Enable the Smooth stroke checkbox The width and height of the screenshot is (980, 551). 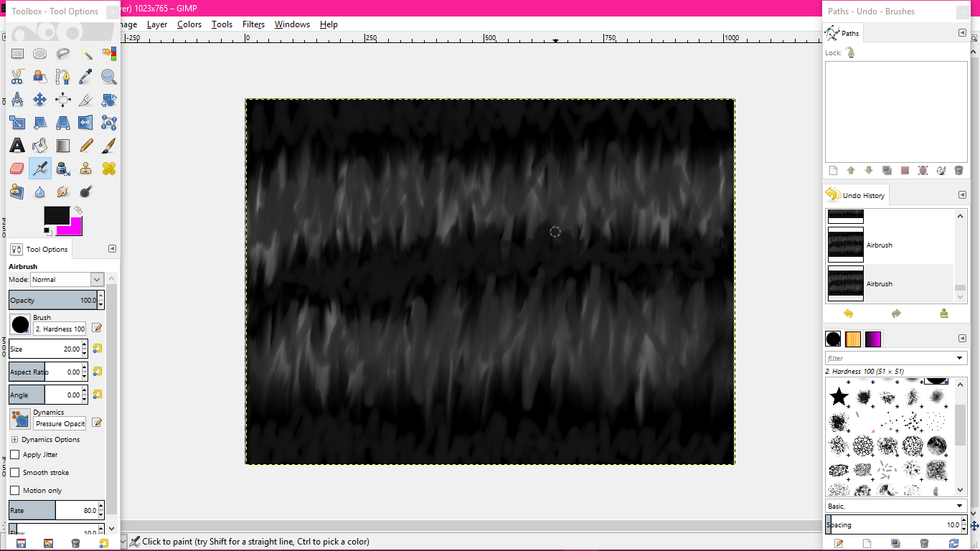pyautogui.click(x=15, y=473)
